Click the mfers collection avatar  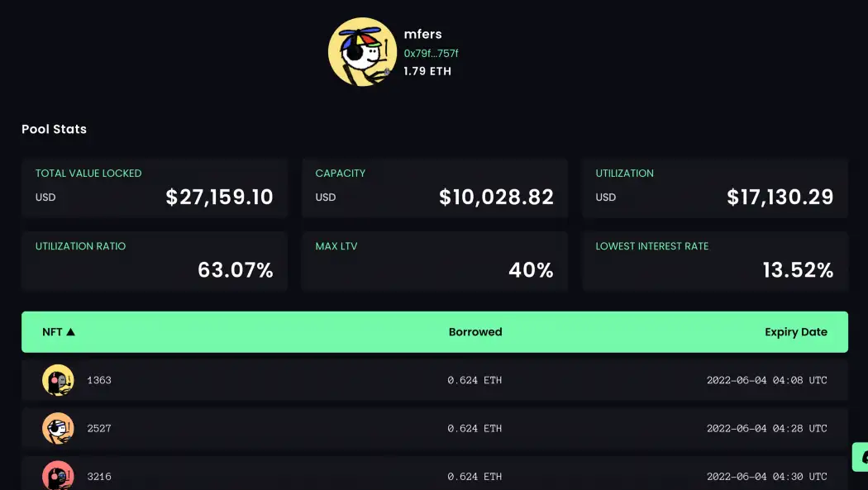coord(363,52)
